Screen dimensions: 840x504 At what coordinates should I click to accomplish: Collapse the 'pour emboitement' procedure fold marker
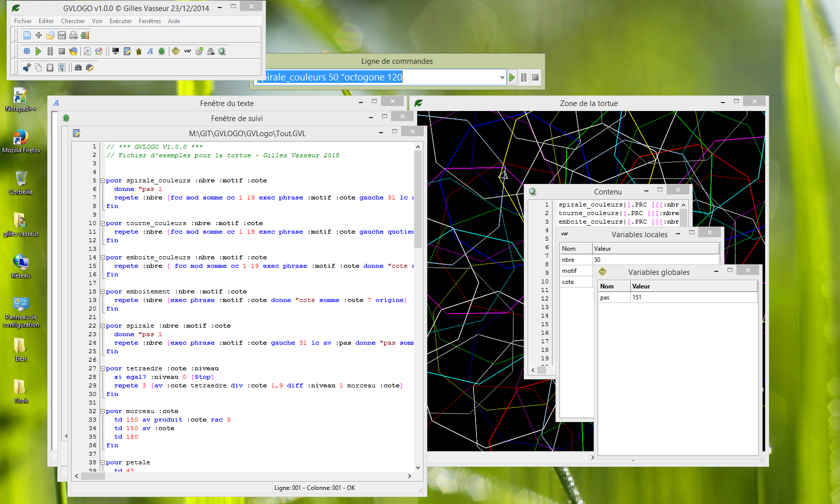(x=103, y=292)
